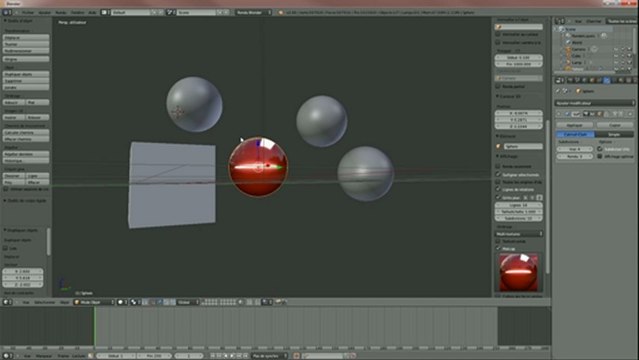Toggle modifier visibility in viewport eye icon
The width and height of the screenshot is (639, 360).
[592, 114]
